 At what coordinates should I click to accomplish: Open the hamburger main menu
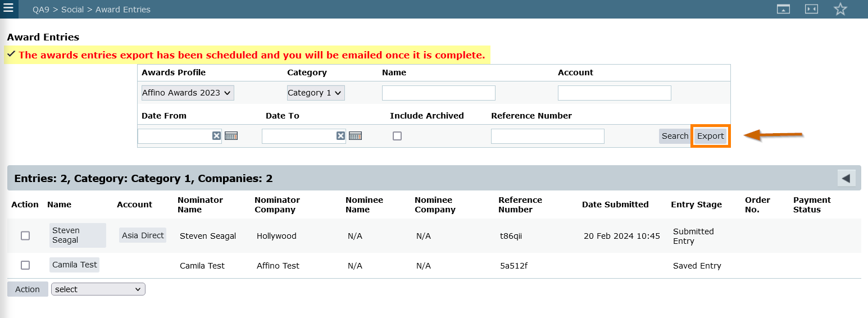[8, 9]
